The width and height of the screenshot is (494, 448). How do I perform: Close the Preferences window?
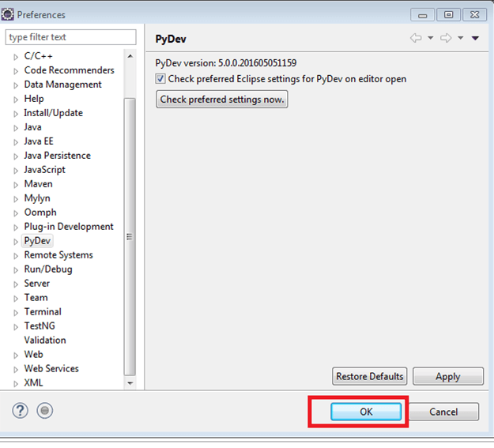pos(474,15)
